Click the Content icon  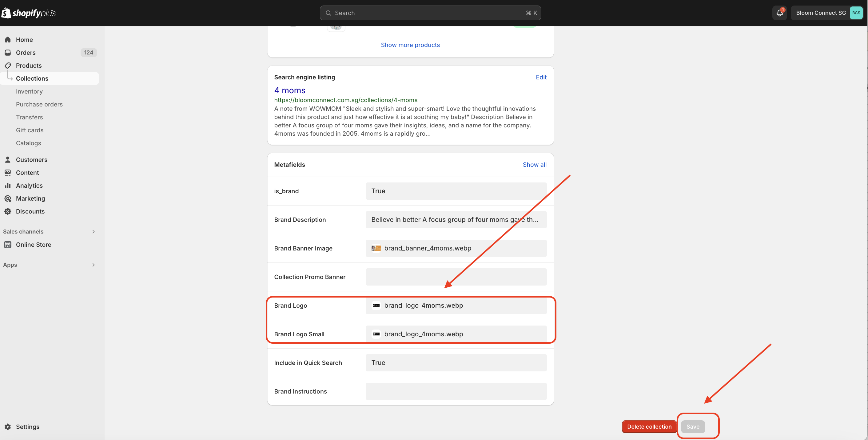click(x=8, y=172)
